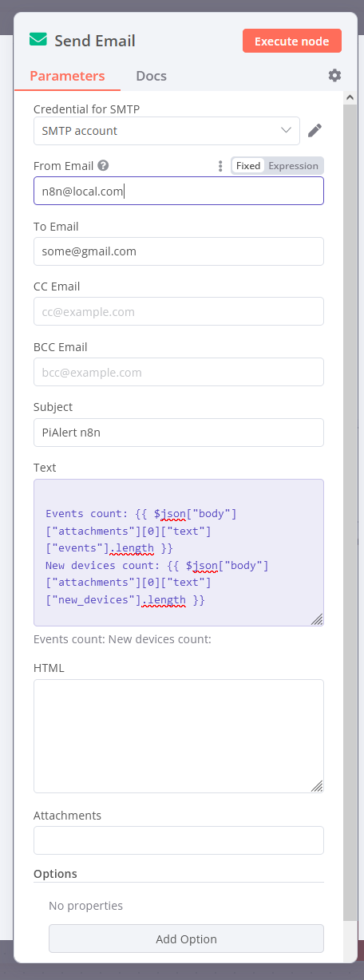Open From Email three-dot options menu
The height and width of the screenshot is (980, 364).
click(x=220, y=166)
